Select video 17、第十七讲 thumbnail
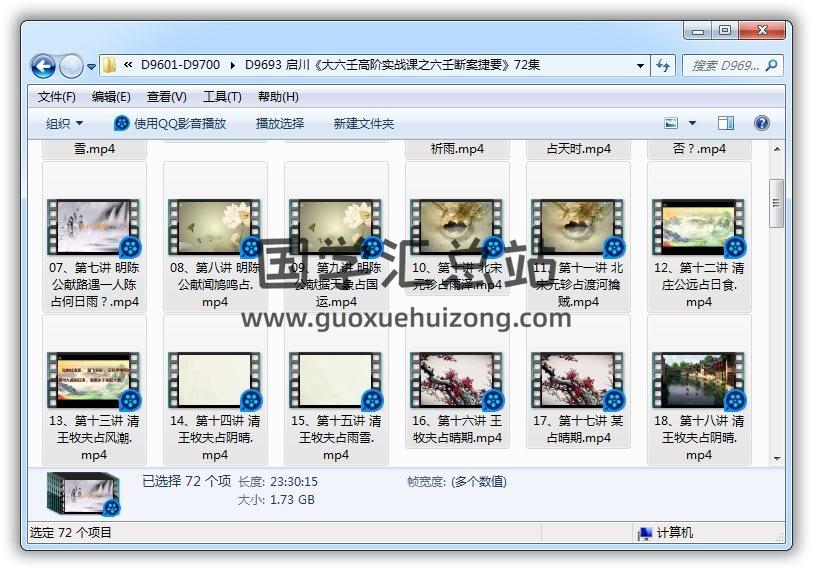Viewport: 813px width, 571px height. point(578,380)
